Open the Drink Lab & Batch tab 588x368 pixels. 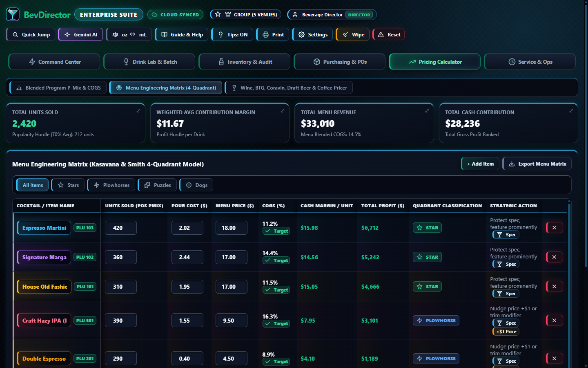click(149, 62)
